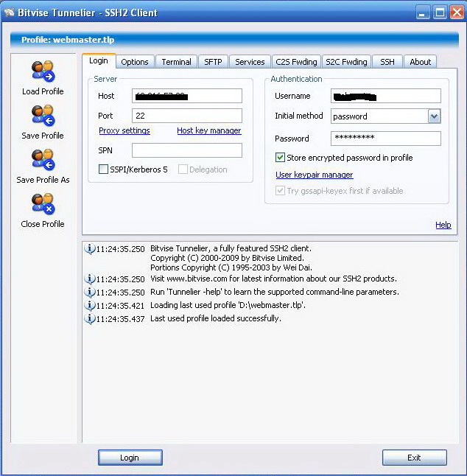Screen dimensions: 467x476
Task: Click the Save Profile As icon
Action: click(43, 160)
